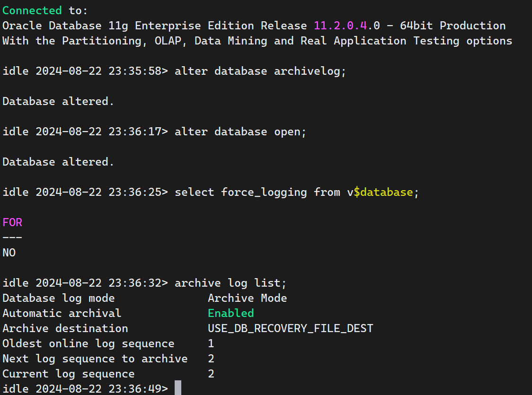Click the "Database log mode" label
The width and height of the screenshot is (532, 395).
(x=58, y=298)
